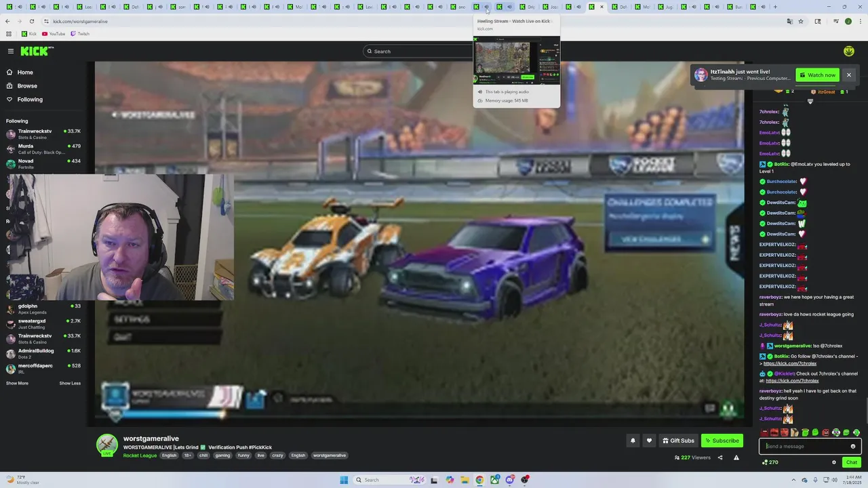Screen dimensions: 868x488
Task: Open the Kick hamburger sidebar menu
Action: [11, 51]
